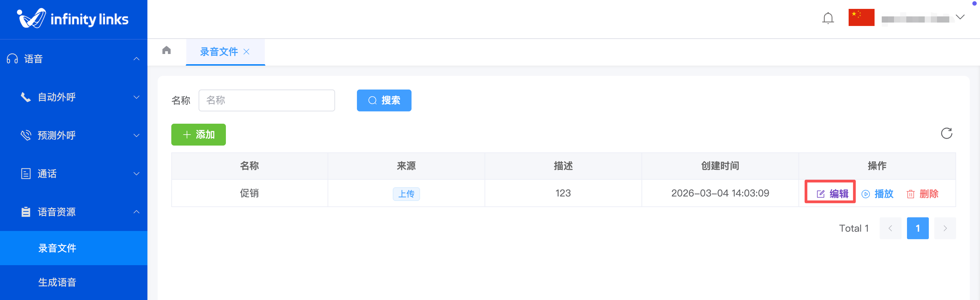Collapse the 语音 sidebar section
The width and height of the screenshot is (980, 300).
click(136, 59)
